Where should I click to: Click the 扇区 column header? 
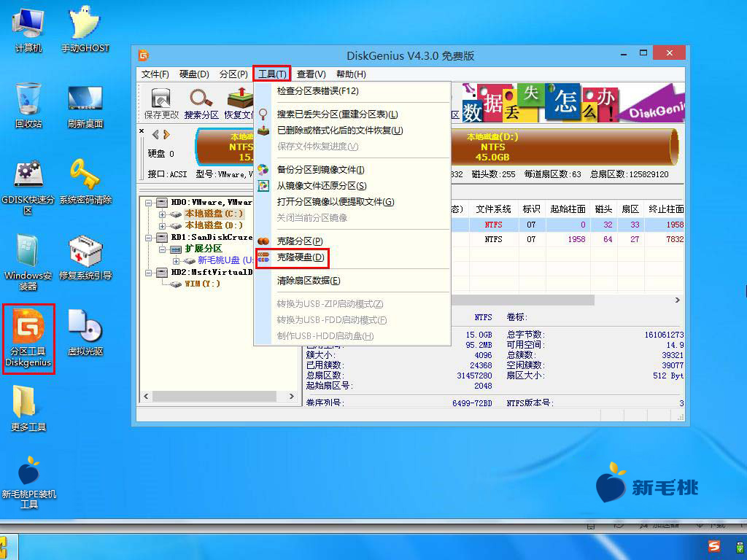pos(630,209)
